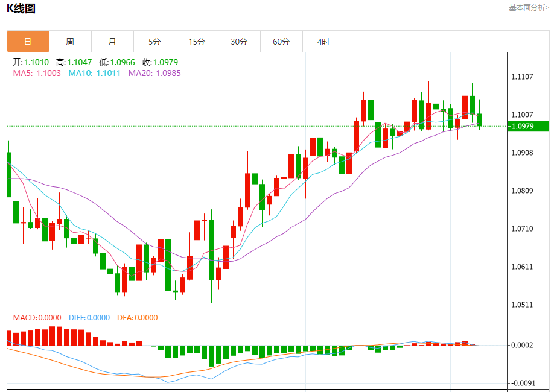Click the MA5: 1.1003 legend value

pos(37,73)
